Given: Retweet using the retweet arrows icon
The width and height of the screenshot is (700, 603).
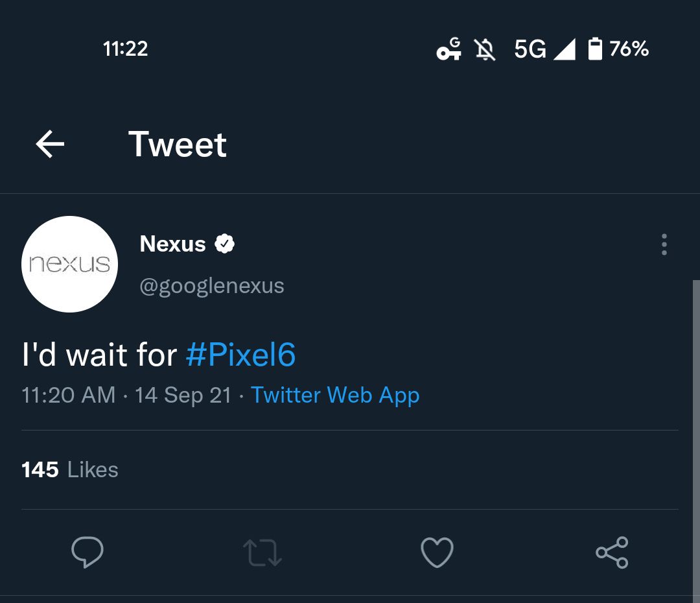Looking at the screenshot, I should [262, 552].
